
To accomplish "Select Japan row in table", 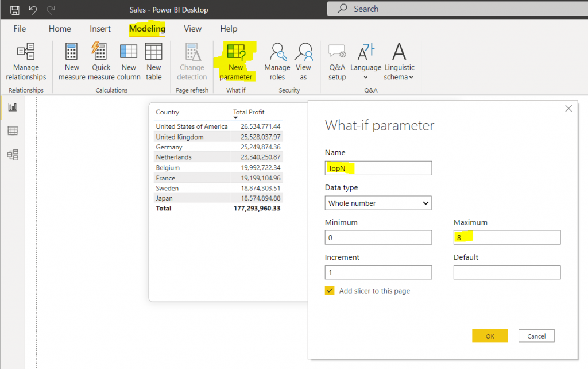I will (x=218, y=198).
